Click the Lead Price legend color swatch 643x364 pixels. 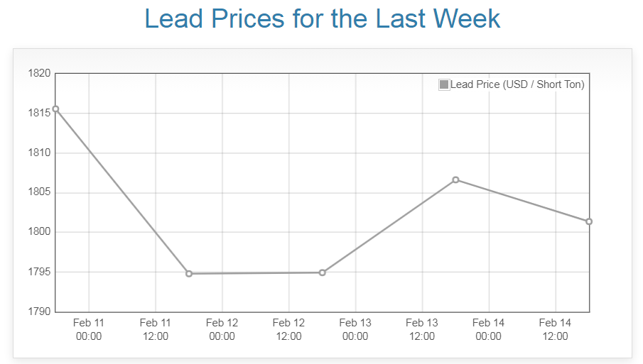[444, 85]
